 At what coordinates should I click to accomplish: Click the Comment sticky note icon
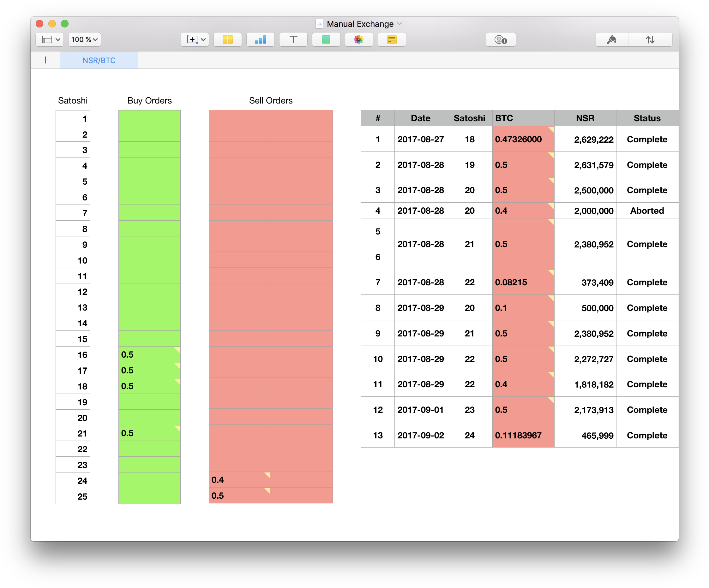tap(392, 39)
